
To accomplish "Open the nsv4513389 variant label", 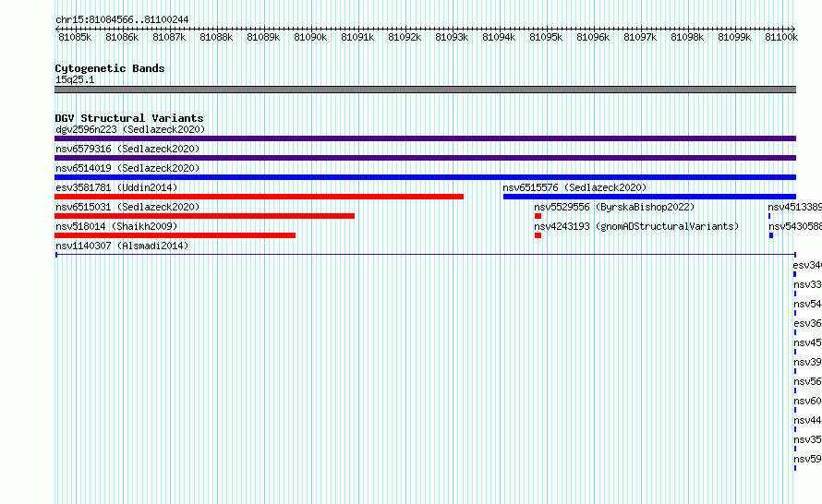I will click(x=794, y=207).
